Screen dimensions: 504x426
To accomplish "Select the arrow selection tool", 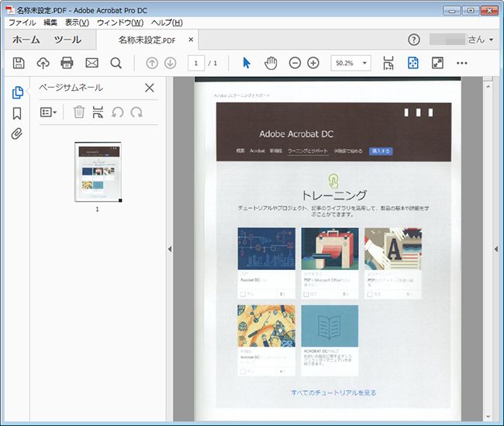I will 247,63.
